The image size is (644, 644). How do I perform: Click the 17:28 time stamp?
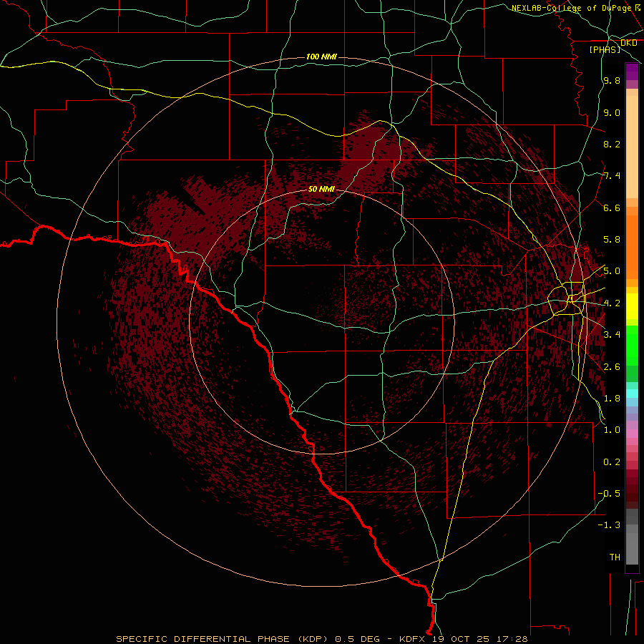[512, 639]
